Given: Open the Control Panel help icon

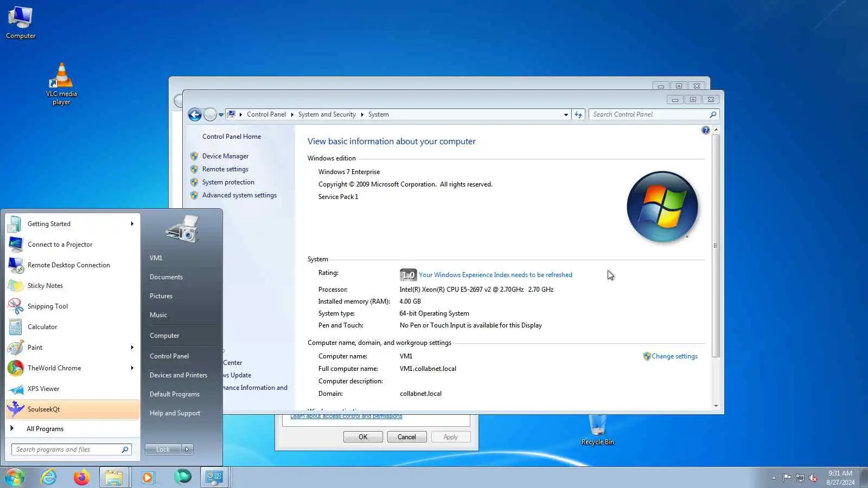Looking at the screenshot, I should click(x=705, y=130).
